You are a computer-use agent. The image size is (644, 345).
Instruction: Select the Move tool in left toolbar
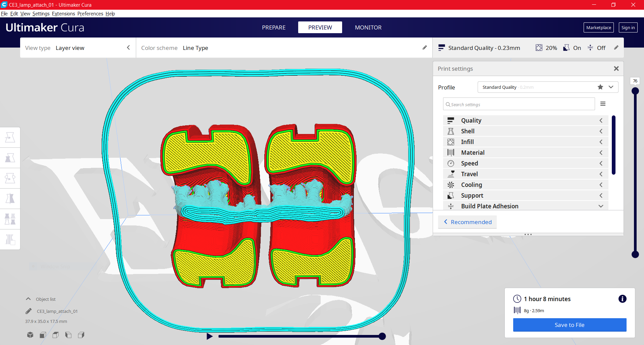click(10, 137)
